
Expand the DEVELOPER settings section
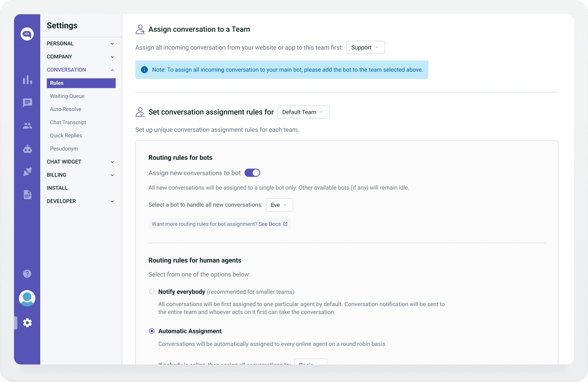coord(81,201)
